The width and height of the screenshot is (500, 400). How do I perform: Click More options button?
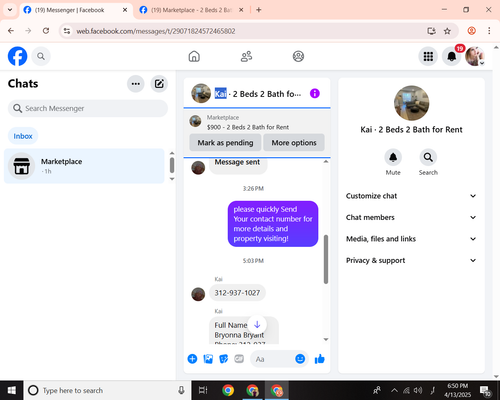click(x=294, y=143)
